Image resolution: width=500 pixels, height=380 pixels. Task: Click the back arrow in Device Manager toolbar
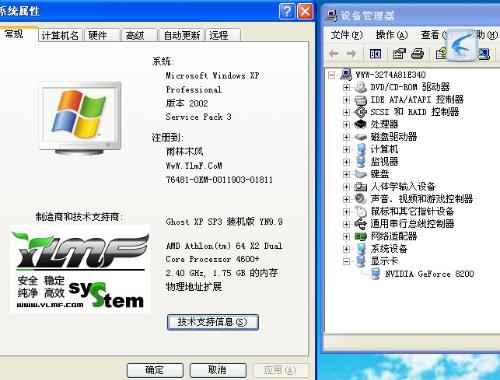click(x=334, y=53)
